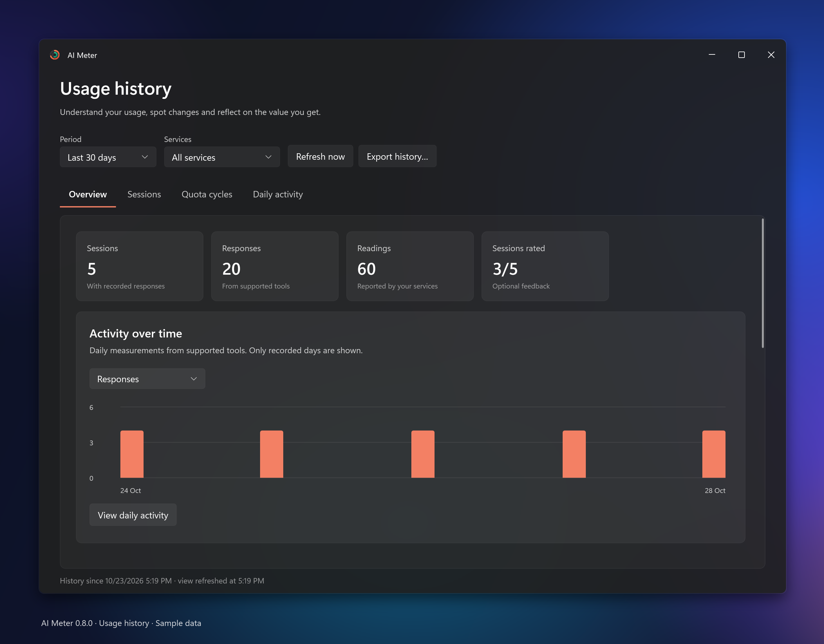
Task: Select the Overview tab
Action: [88, 194]
